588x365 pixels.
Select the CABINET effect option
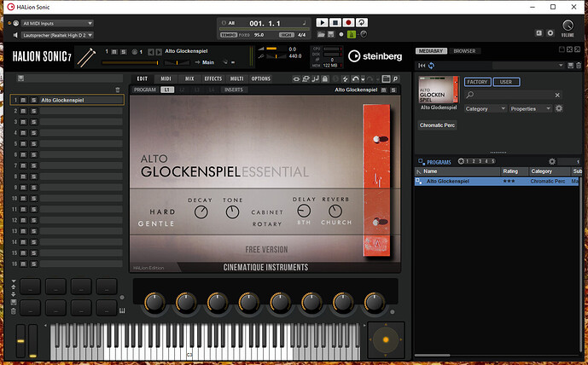pos(267,212)
